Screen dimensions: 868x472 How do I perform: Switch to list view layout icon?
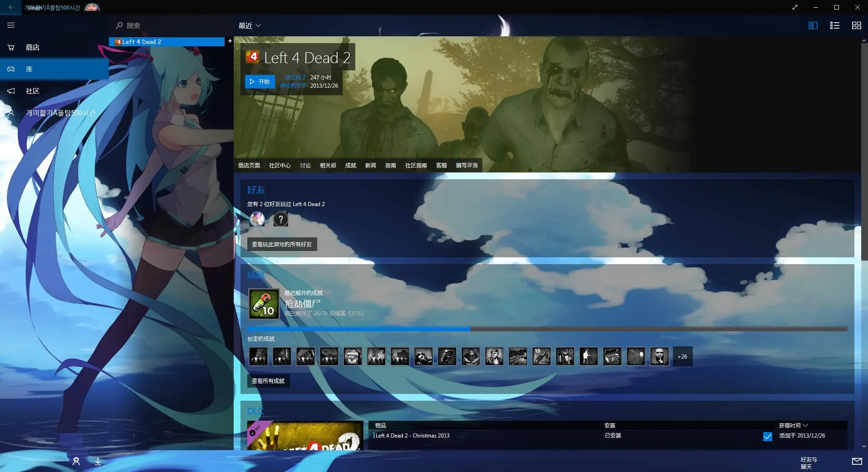pos(834,25)
